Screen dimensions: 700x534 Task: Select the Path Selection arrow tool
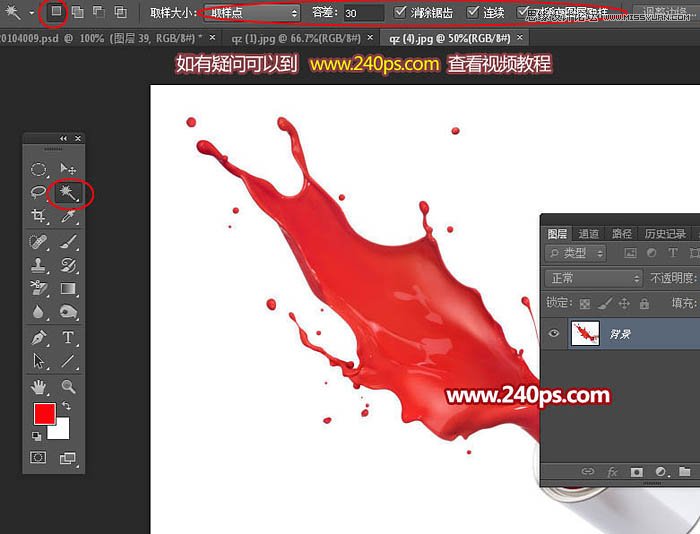tap(38, 361)
